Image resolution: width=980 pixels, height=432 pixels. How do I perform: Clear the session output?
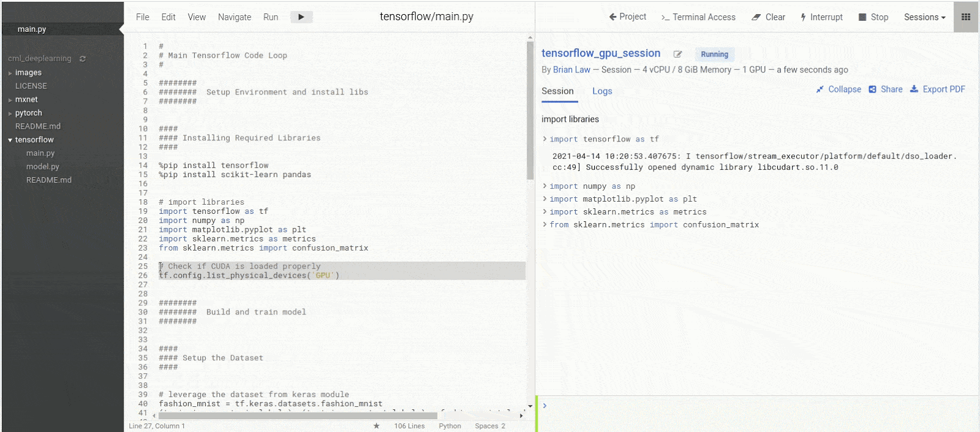pyautogui.click(x=768, y=17)
